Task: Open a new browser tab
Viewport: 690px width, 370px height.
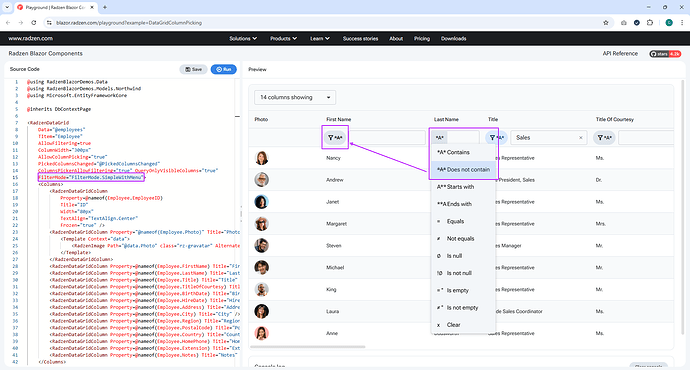Action: [x=105, y=7]
